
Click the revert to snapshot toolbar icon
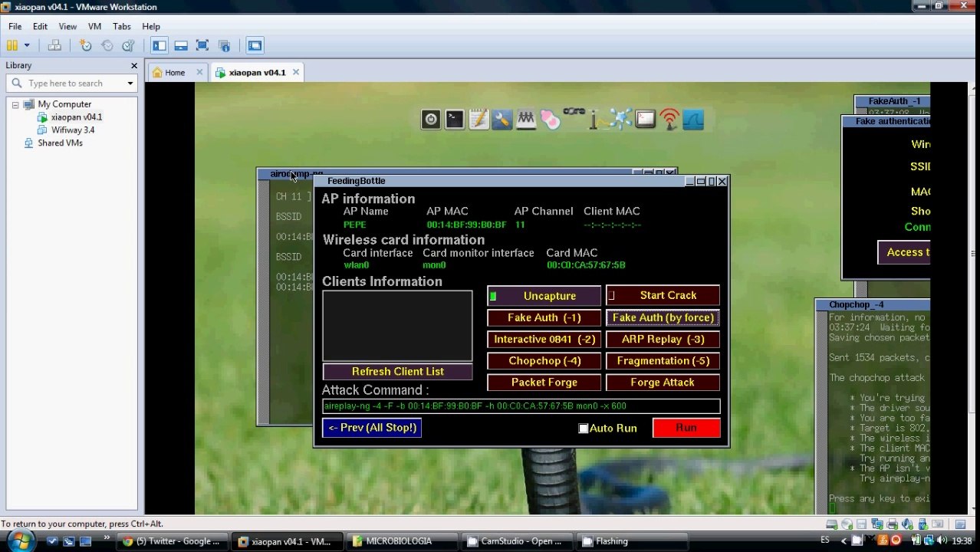pos(107,46)
